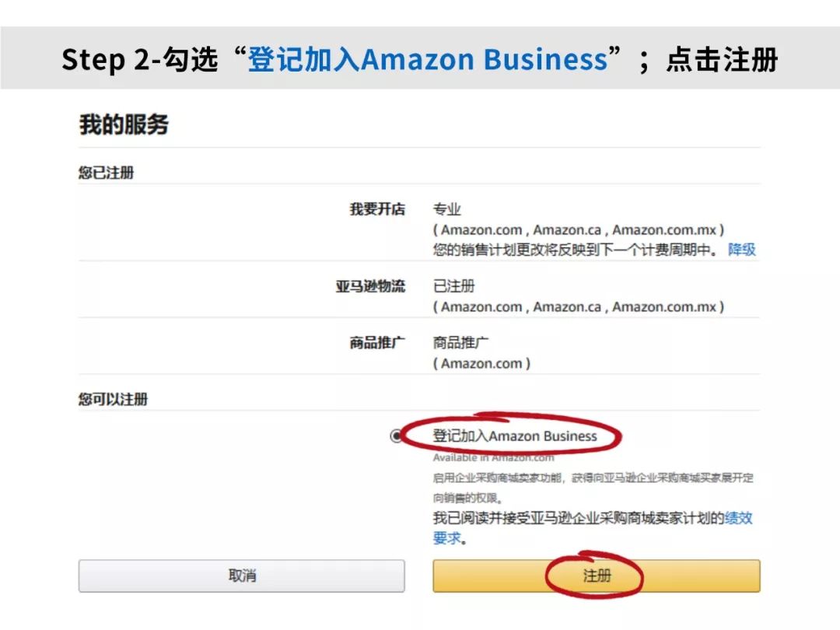Click the yellow 注册 register button
Viewport: 840px width, 630px height.
pos(597,576)
